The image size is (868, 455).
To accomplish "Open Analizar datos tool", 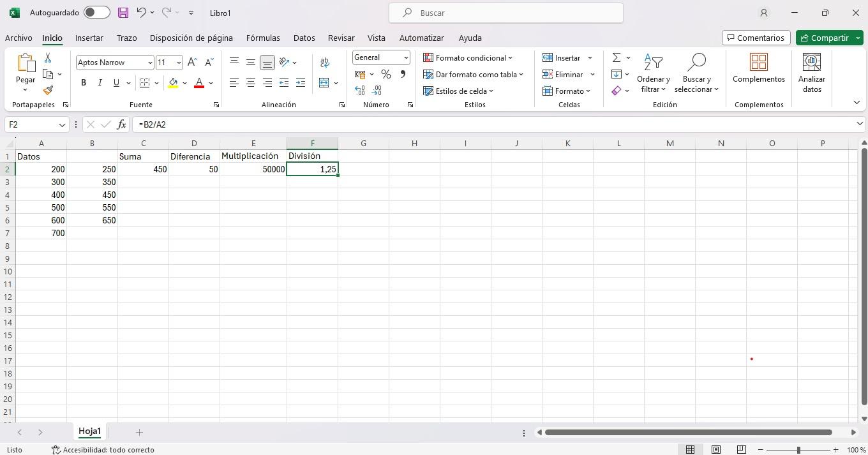I will pos(811,73).
